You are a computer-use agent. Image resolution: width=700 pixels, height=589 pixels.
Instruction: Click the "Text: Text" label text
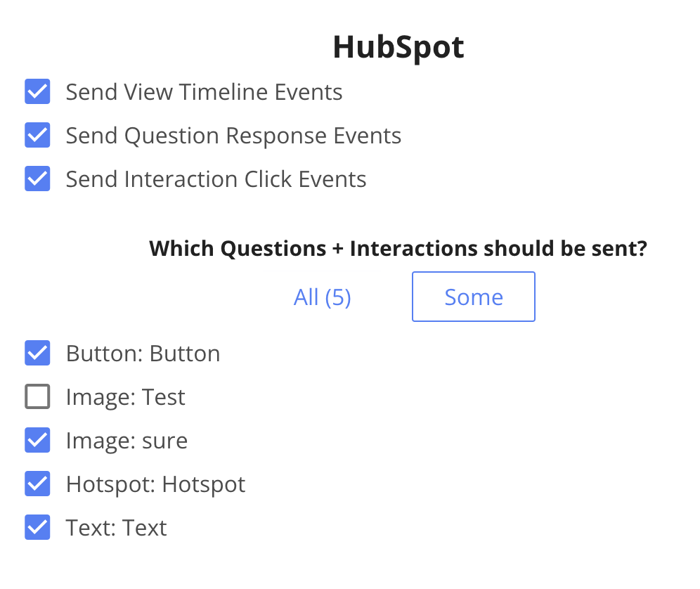[x=116, y=528]
